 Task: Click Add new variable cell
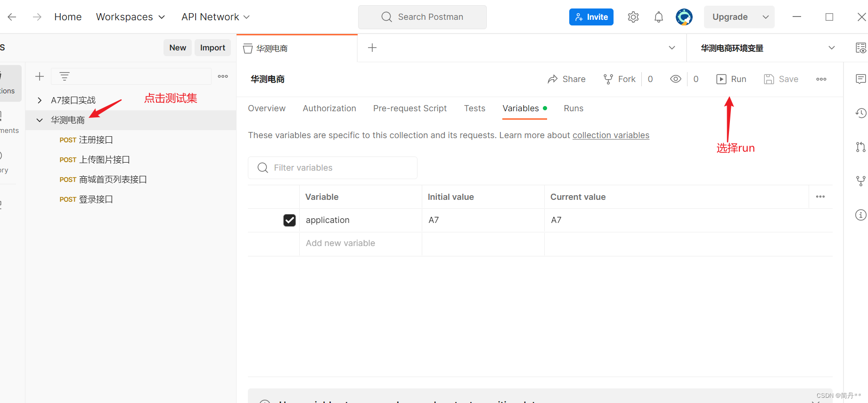click(360, 243)
